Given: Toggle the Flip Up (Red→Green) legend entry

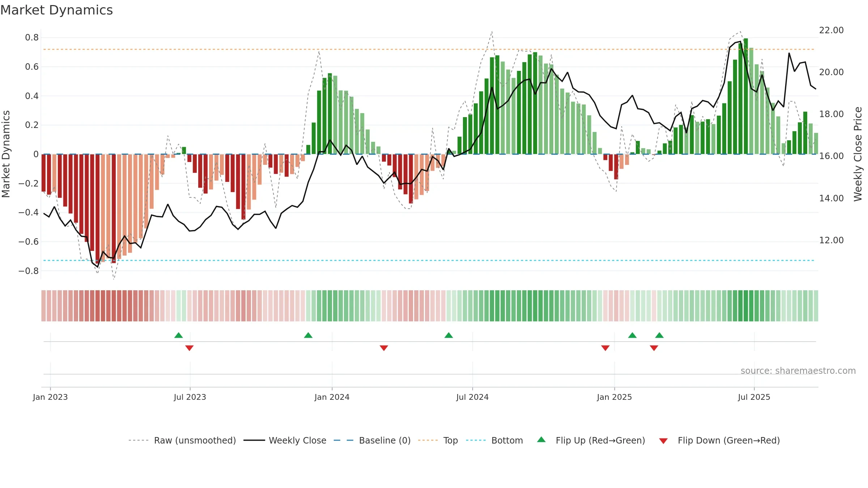Looking at the screenshot, I should [x=591, y=440].
